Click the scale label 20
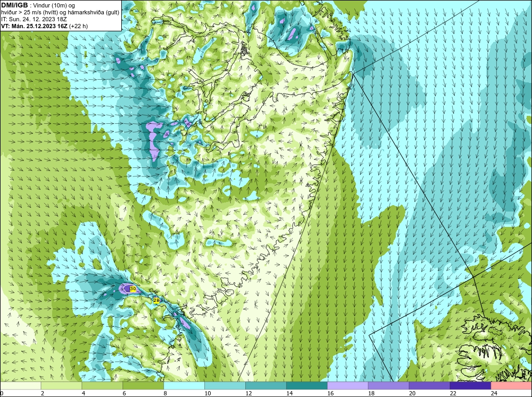532x397 pixels. pyautogui.click(x=412, y=393)
